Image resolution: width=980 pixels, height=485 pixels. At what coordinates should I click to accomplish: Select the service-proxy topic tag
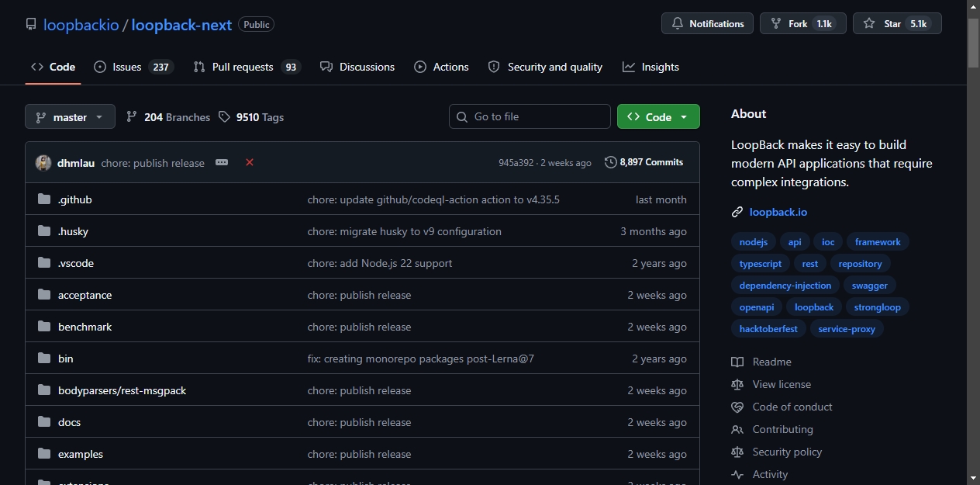847,329
